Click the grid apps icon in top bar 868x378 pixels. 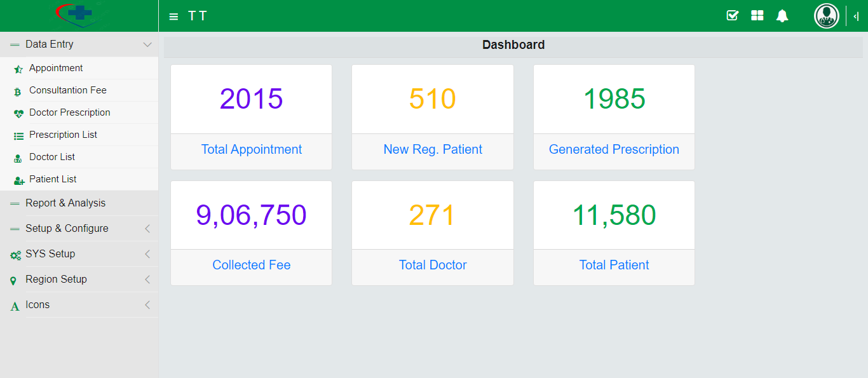pyautogui.click(x=757, y=15)
